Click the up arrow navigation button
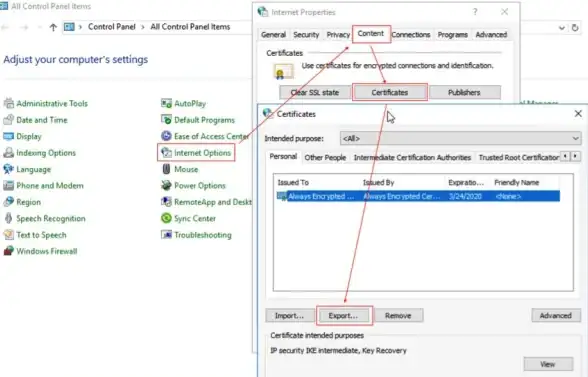Screen dimensions: 588x377 53,27
